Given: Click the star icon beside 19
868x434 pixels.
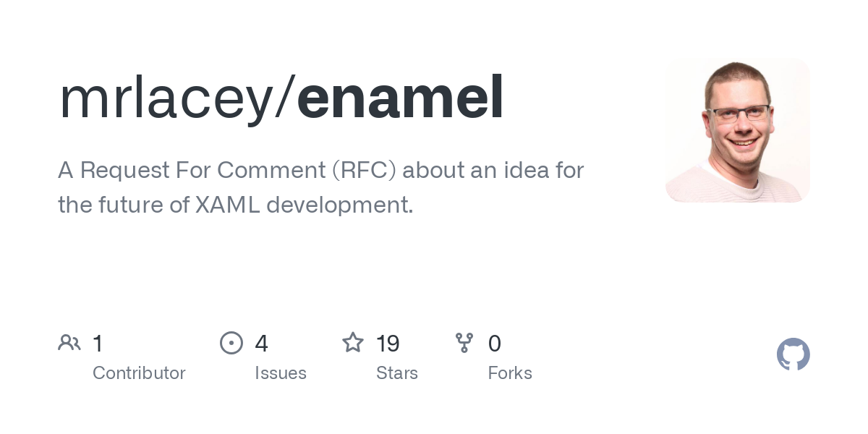Looking at the screenshot, I should click(353, 342).
